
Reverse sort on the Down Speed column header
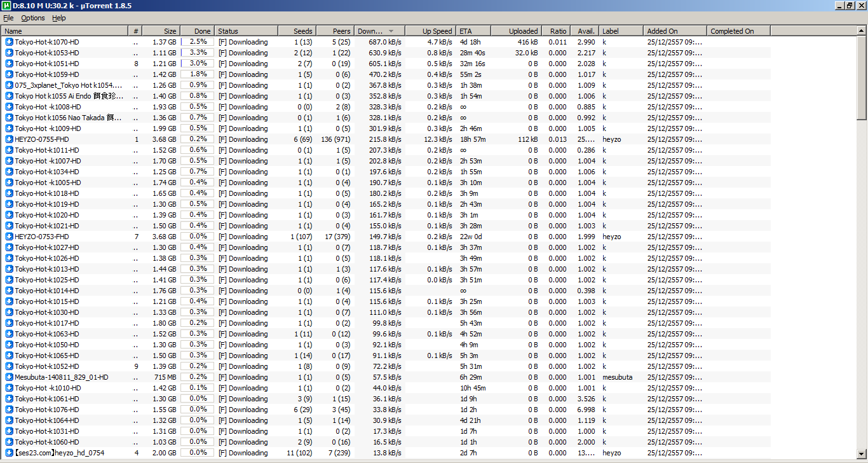pos(379,31)
